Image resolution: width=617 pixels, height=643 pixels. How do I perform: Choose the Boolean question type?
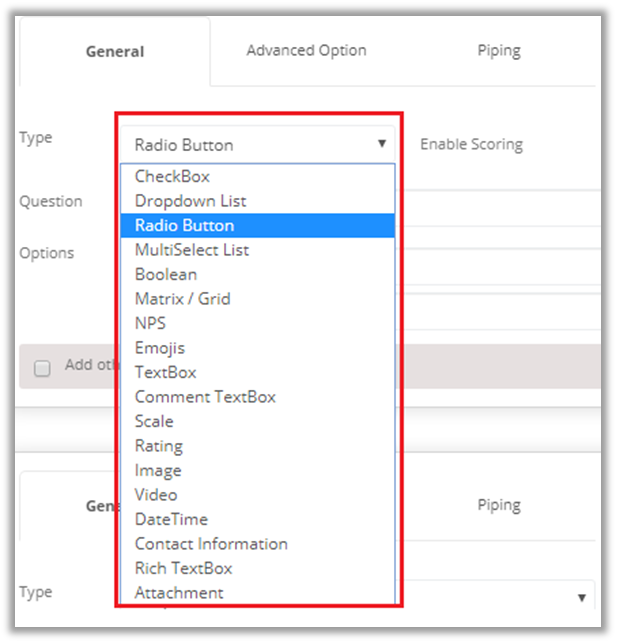[166, 274]
